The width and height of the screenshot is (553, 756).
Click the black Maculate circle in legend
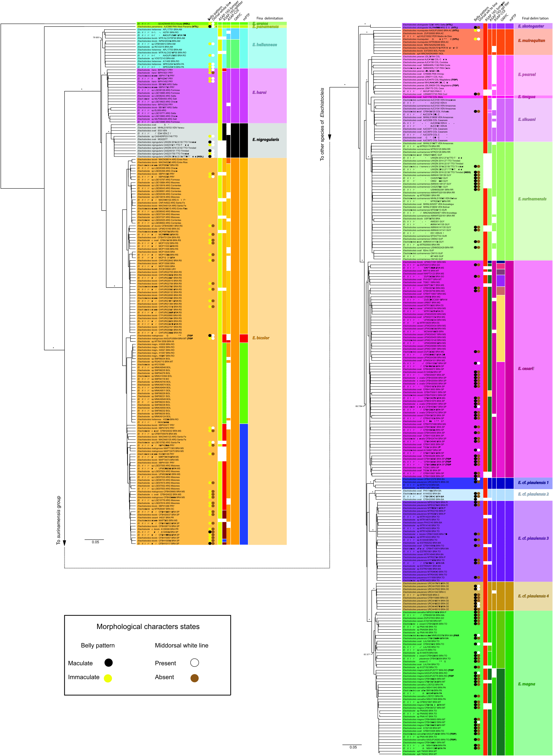click(x=109, y=662)
